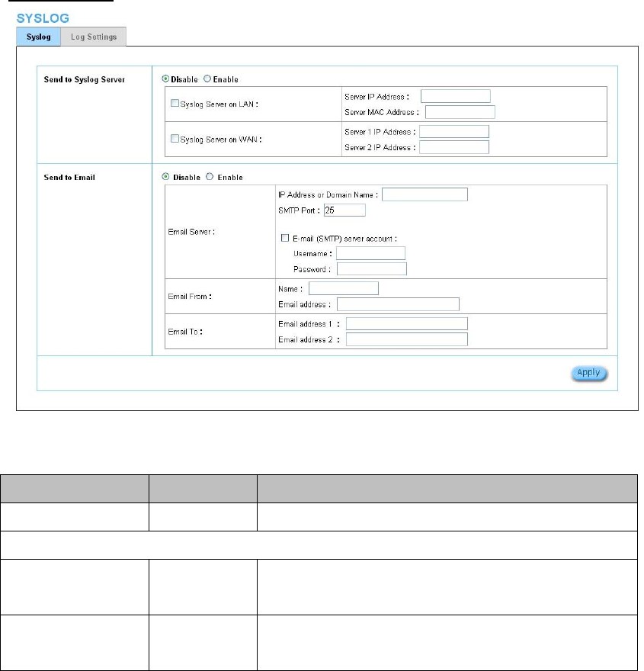The width and height of the screenshot is (644, 671).
Task: Focus the Server 2 IP Address field
Action: pos(454,147)
